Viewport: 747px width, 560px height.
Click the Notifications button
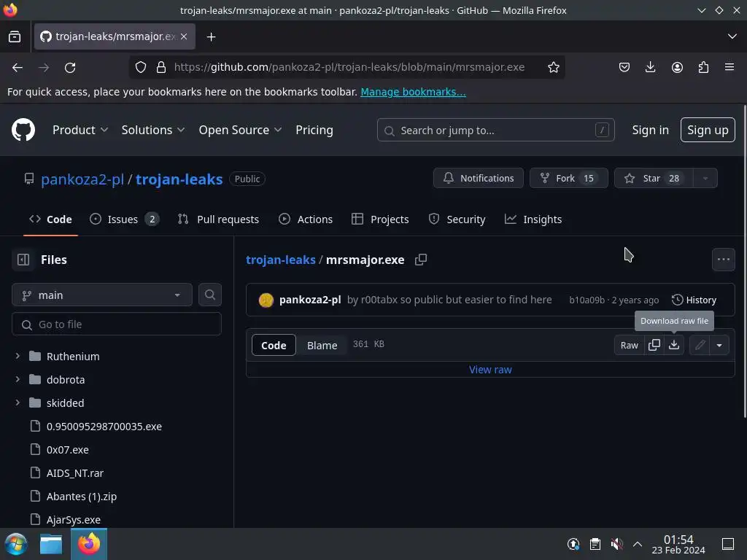[479, 178]
